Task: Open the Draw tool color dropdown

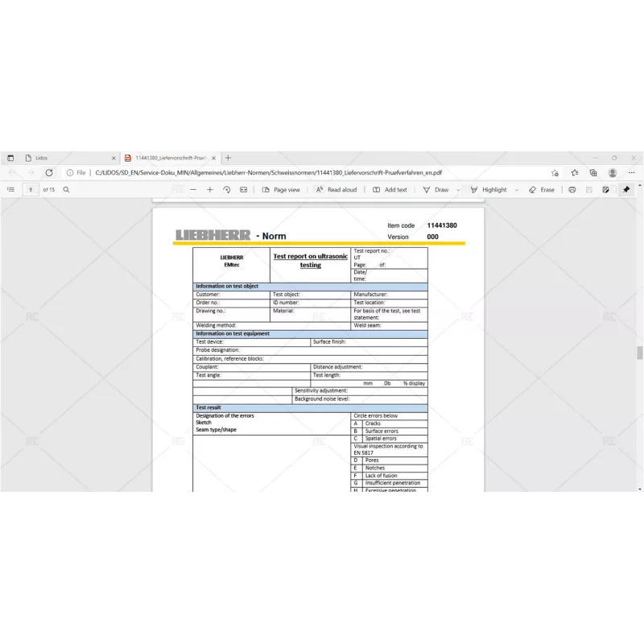Action: (457, 189)
